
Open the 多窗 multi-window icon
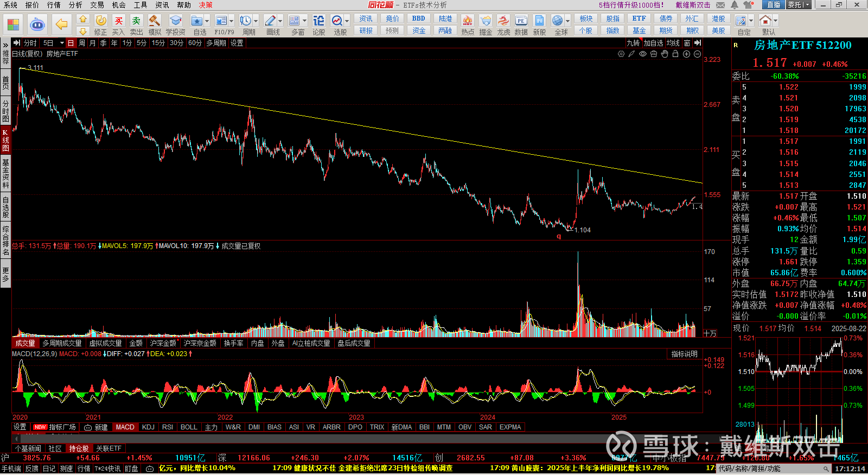point(295,21)
